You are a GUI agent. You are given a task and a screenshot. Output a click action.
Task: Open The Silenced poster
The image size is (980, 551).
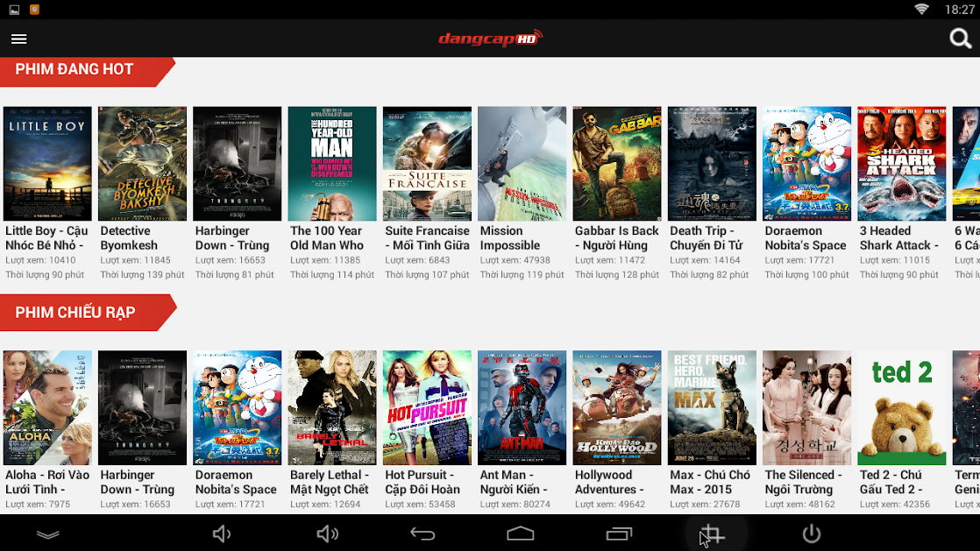coord(806,407)
